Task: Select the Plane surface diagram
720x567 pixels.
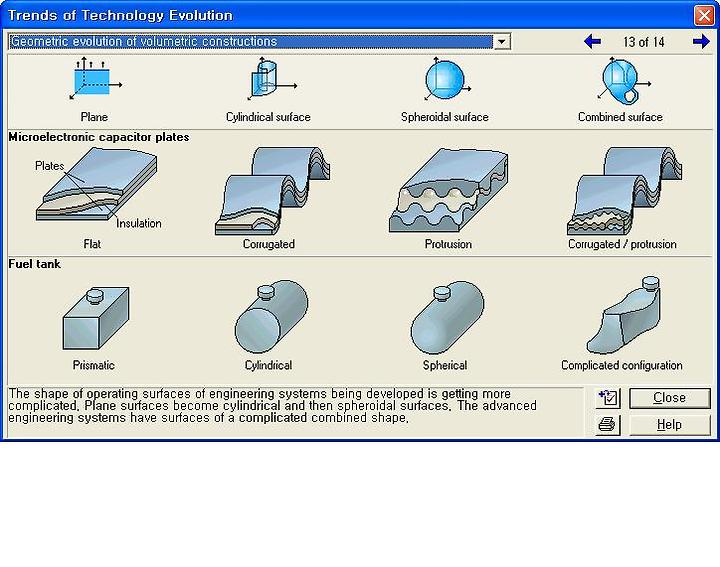Action: 95,78
